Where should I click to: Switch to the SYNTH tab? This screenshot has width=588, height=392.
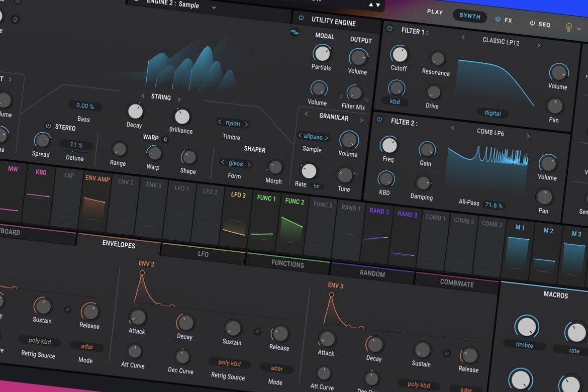click(x=470, y=16)
